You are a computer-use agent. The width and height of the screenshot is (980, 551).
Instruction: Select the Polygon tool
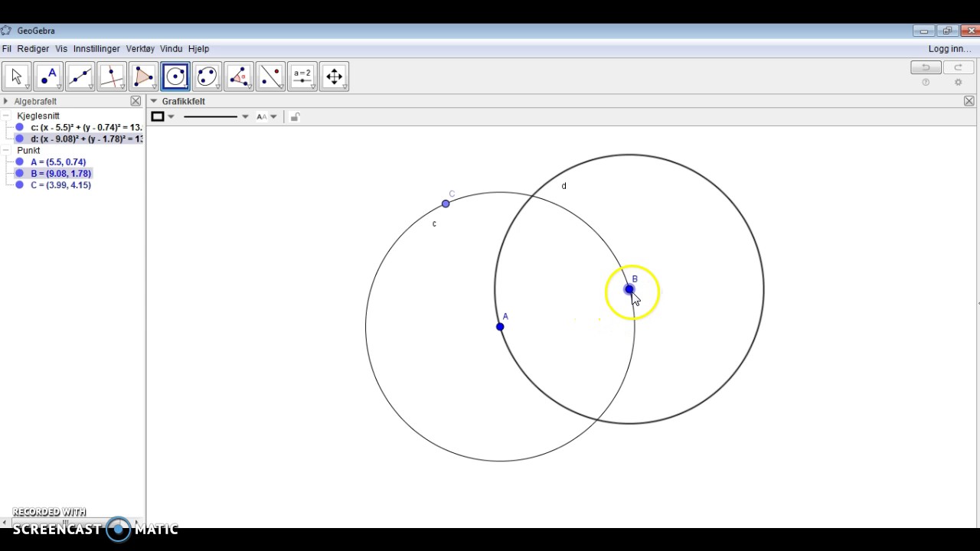point(143,76)
